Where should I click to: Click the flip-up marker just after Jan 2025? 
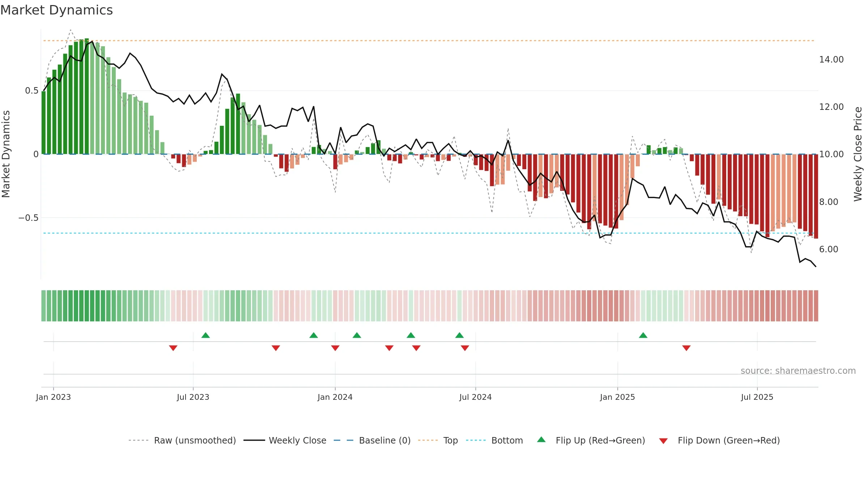[643, 335]
